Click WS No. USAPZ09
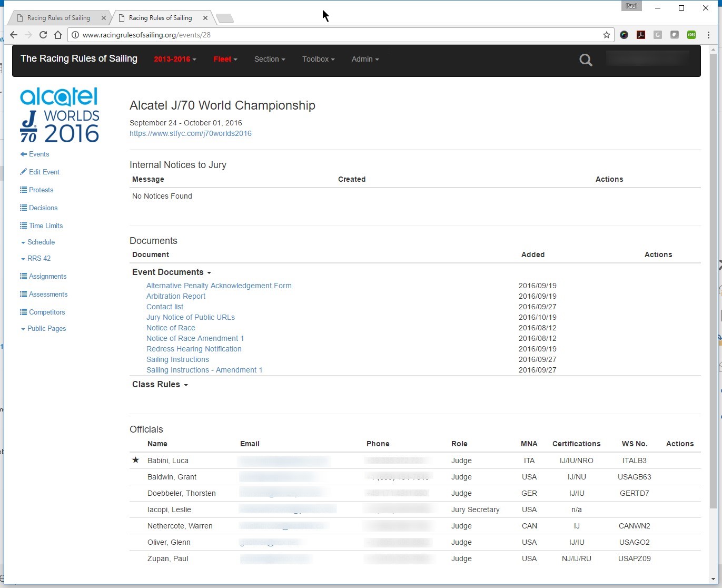Viewport: 722px width, 588px height. (x=635, y=558)
